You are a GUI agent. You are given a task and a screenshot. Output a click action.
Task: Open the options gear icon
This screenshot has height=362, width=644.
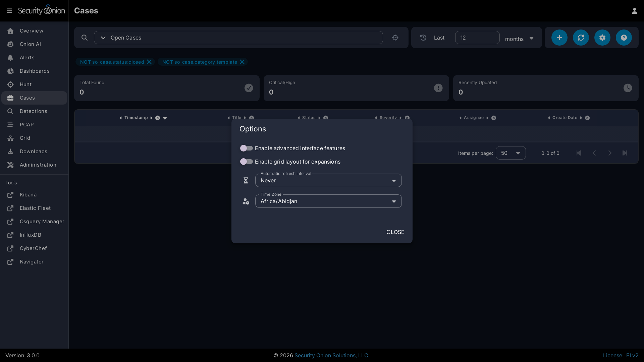point(602,38)
